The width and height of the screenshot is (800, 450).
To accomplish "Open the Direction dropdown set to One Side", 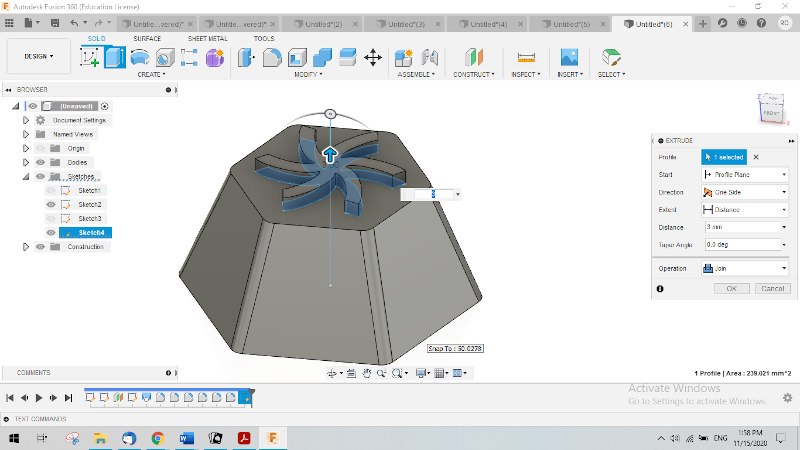I will pyautogui.click(x=745, y=192).
